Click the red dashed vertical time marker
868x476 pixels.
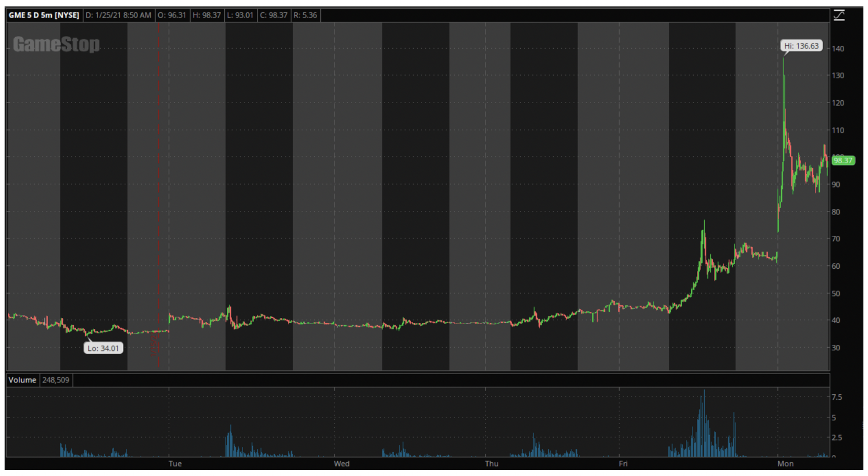click(159, 195)
